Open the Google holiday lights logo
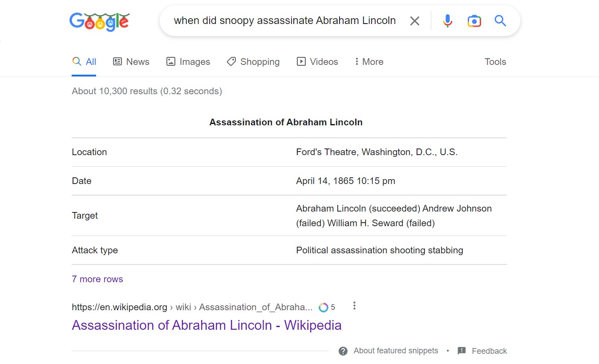 100,22
